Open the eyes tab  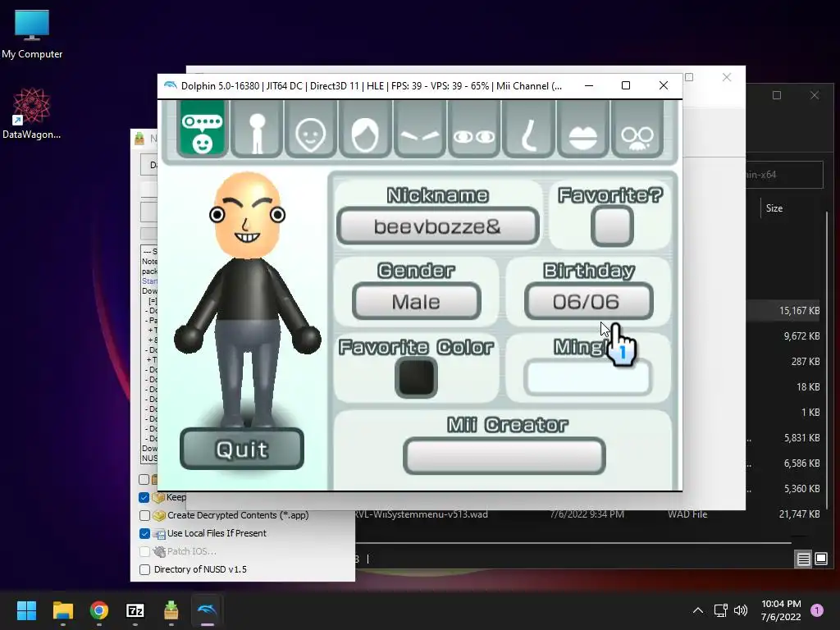[x=474, y=129]
